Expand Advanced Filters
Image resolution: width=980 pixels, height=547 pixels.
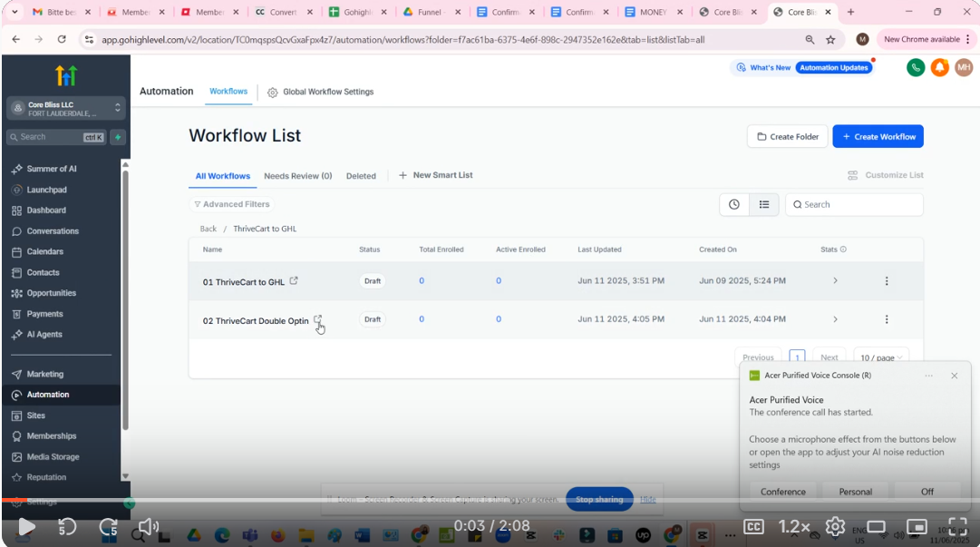(231, 204)
